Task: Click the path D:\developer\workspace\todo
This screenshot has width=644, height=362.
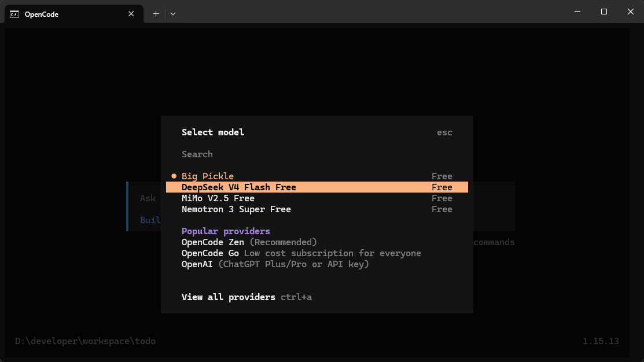Action: point(86,341)
